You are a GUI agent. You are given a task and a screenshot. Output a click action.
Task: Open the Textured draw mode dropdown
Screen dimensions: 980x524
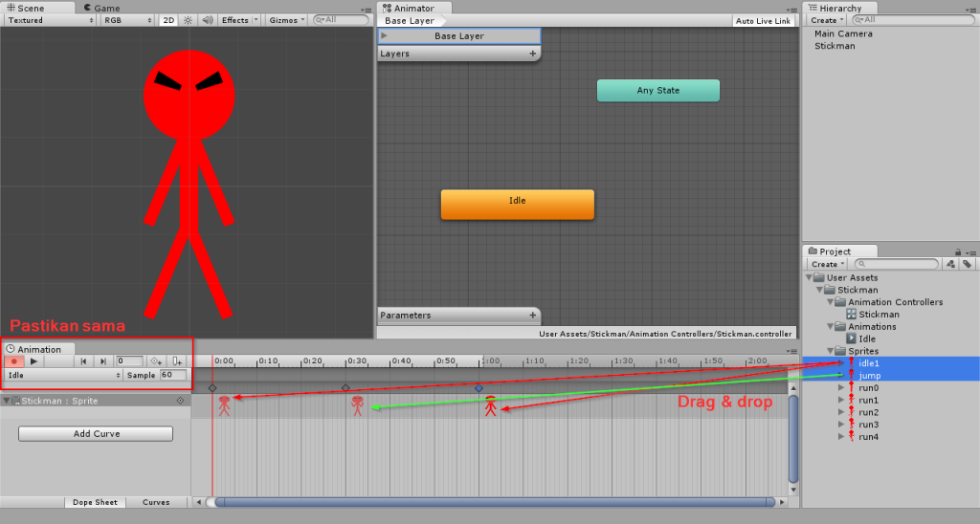(x=48, y=20)
